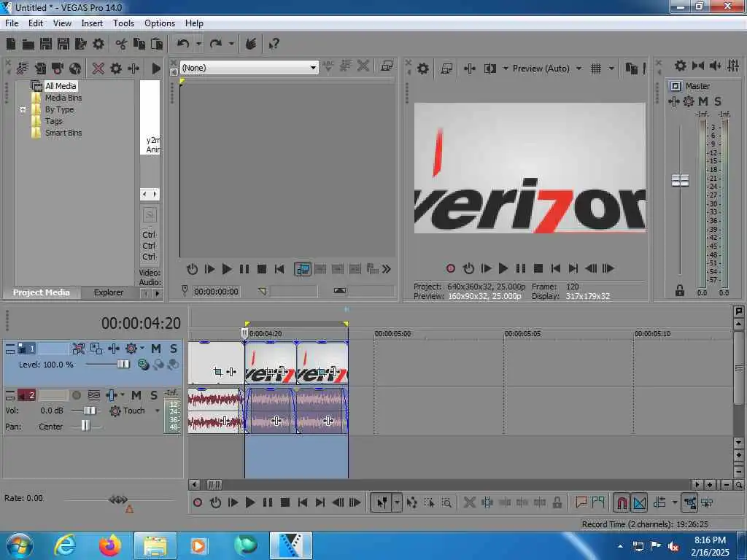The image size is (747, 560).
Task: Click the Master Bus FX icon
Action: [x=673, y=101]
